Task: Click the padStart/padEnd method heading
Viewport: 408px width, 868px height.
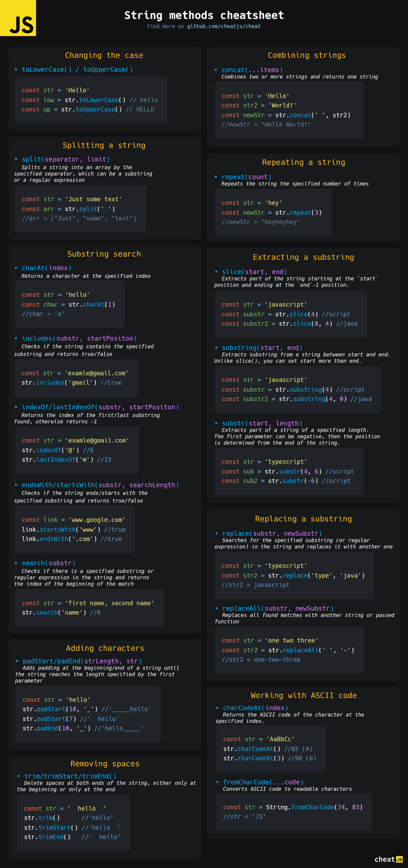Action: [82, 661]
